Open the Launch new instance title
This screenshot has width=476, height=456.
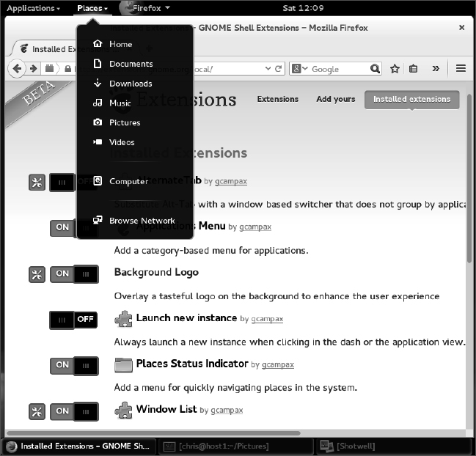pos(186,317)
